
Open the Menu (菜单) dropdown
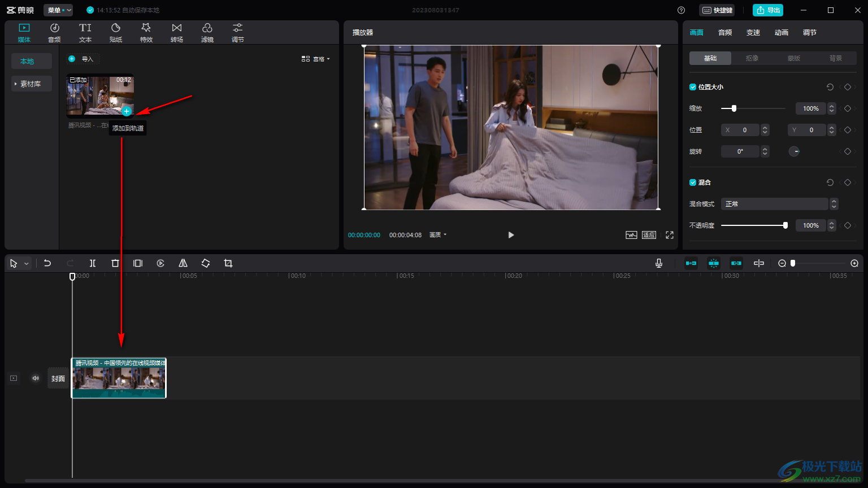(58, 10)
